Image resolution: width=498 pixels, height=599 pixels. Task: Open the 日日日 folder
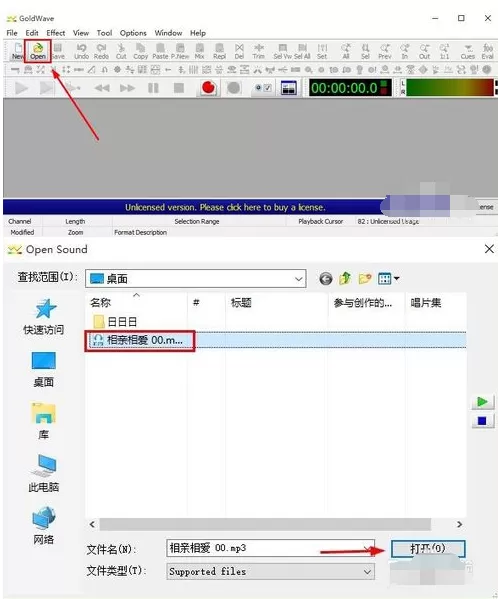(x=115, y=322)
